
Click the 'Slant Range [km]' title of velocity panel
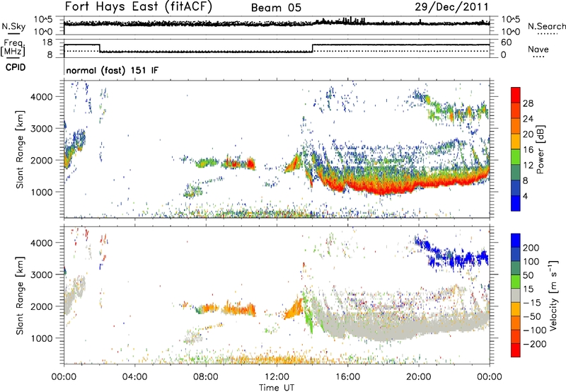[x=20, y=296]
